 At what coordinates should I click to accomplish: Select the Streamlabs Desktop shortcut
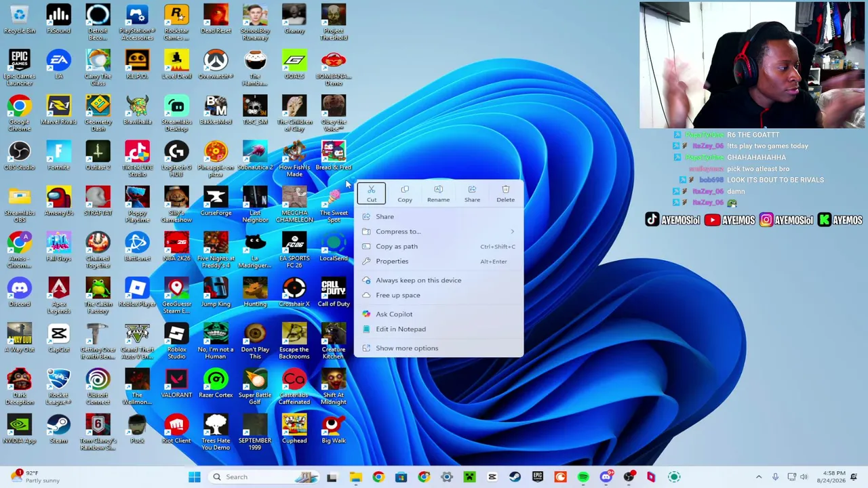coord(176,113)
